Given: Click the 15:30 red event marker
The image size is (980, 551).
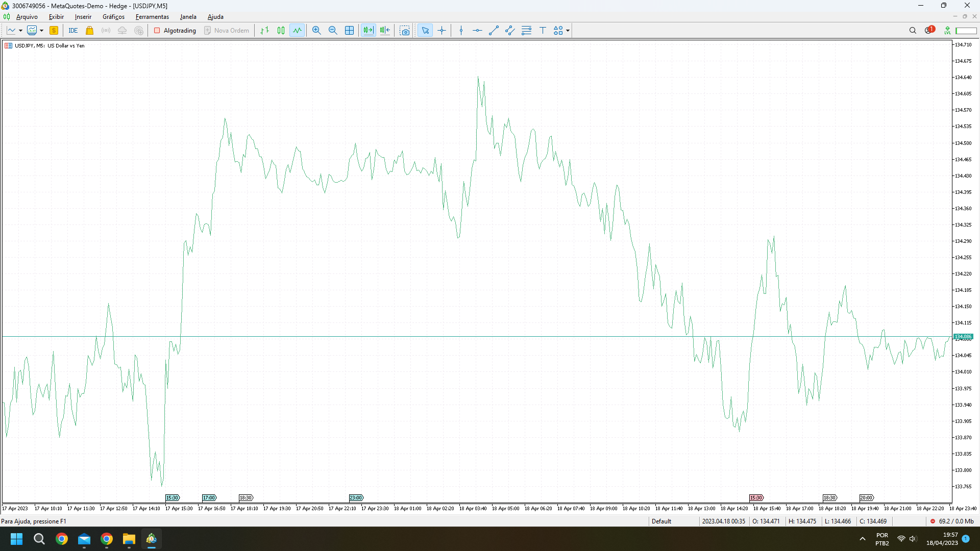Looking at the screenshot, I should click(756, 497).
